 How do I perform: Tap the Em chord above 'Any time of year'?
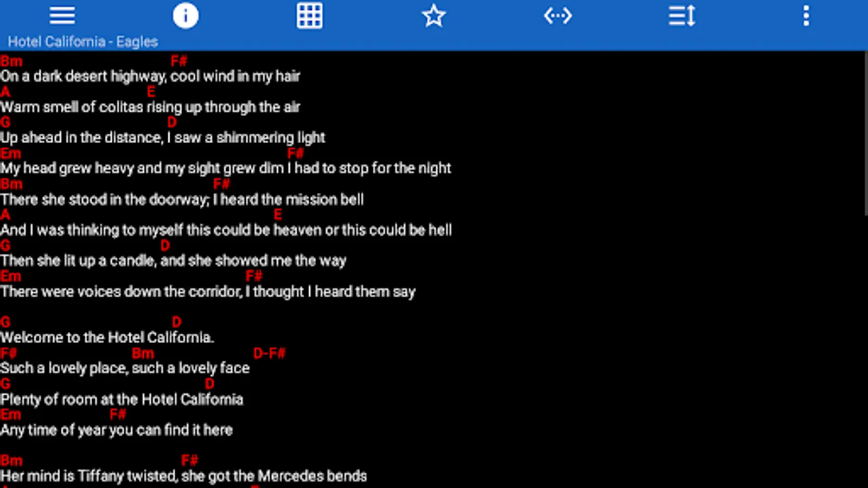pyautogui.click(x=11, y=415)
